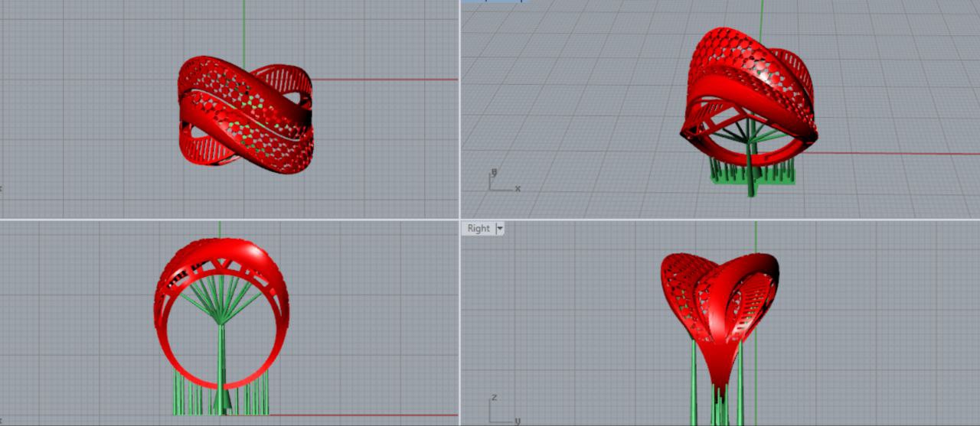
Task: Click the Right viewport title label
Action: (x=479, y=228)
